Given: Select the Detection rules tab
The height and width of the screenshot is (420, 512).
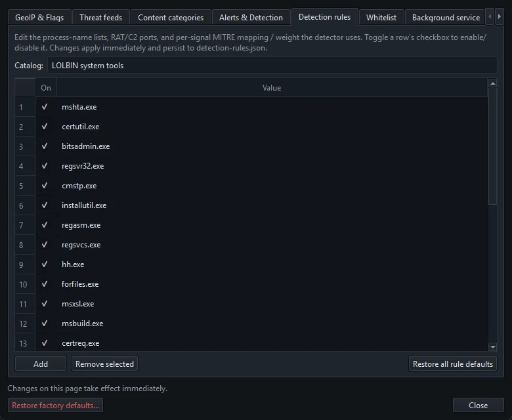Looking at the screenshot, I should tap(324, 16).
